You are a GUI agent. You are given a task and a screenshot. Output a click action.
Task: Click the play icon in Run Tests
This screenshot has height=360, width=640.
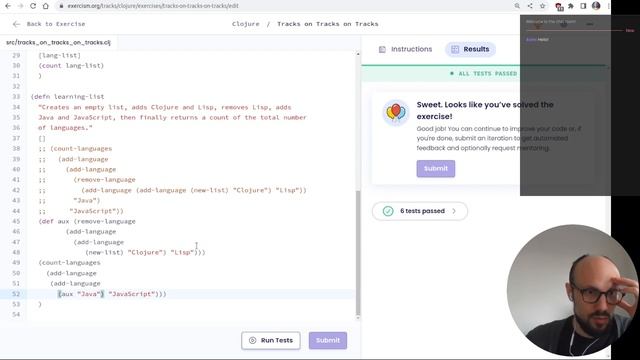click(x=252, y=340)
